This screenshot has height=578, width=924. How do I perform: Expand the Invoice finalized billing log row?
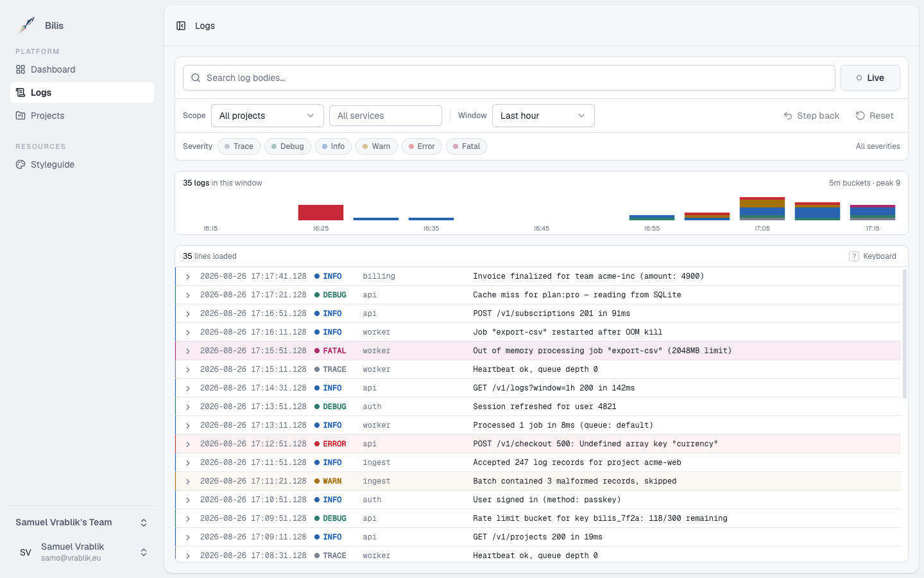coord(188,277)
